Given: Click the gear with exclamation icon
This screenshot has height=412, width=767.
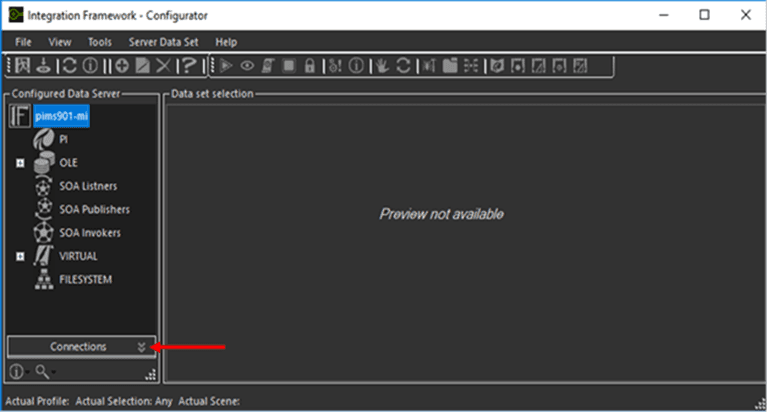Looking at the screenshot, I should pos(336,66).
